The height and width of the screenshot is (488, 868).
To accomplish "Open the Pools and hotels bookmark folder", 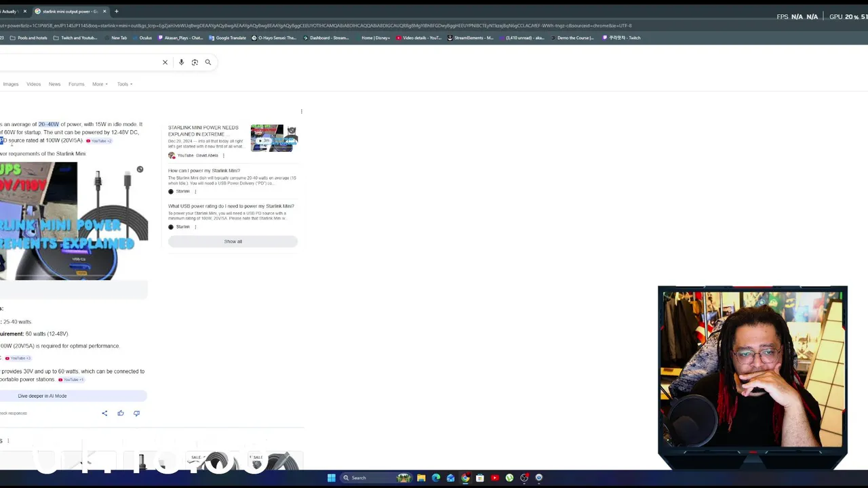I will point(28,38).
